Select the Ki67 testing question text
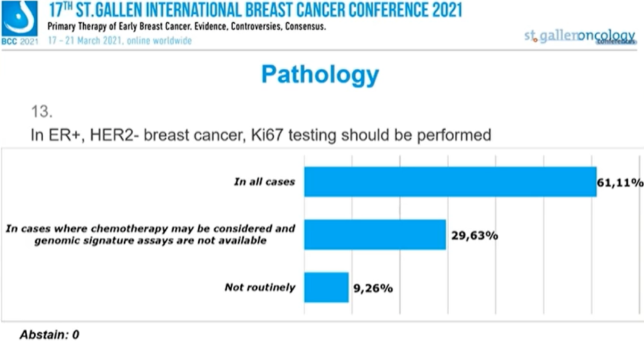The width and height of the screenshot is (644, 341). [260, 135]
